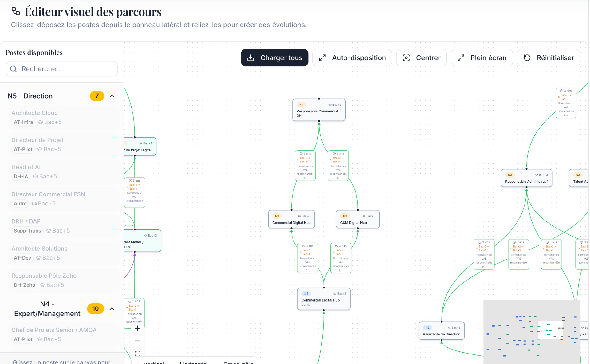Click the top handle of CSM Digital Hub
This screenshot has height=364, width=590.
[358, 210]
